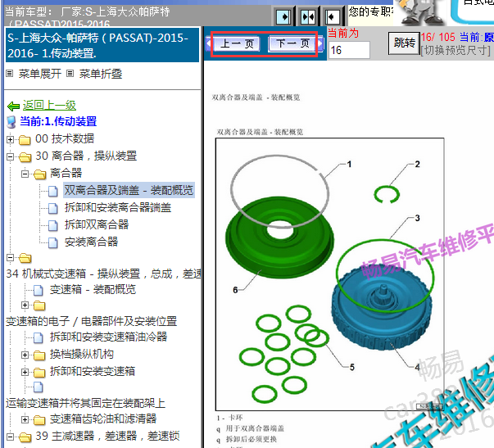
Task: Open 变速箱 - 装配概览 document
Action: tap(93, 289)
